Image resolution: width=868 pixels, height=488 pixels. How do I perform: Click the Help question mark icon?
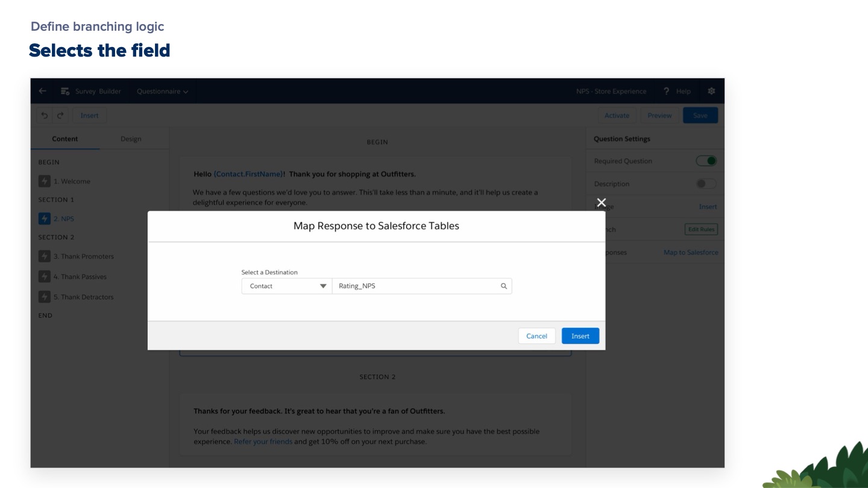click(x=666, y=91)
